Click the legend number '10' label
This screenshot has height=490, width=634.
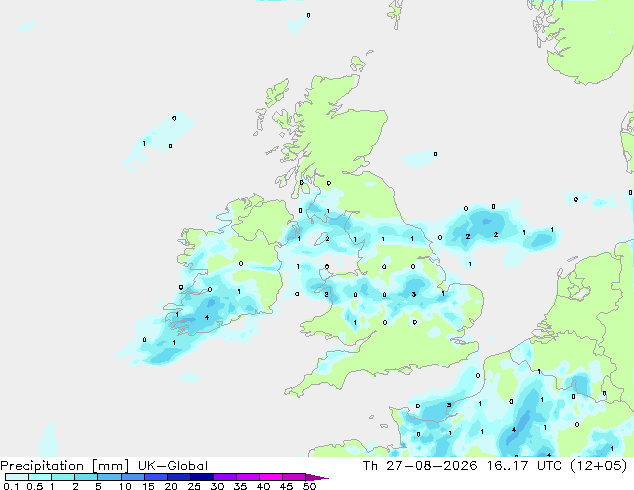coord(125,486)
